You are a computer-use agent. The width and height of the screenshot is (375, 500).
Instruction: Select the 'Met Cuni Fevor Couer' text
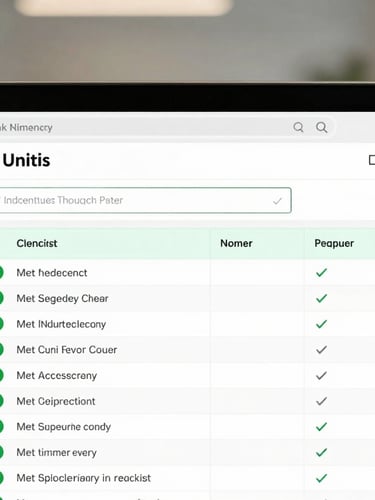click(67, 350)
